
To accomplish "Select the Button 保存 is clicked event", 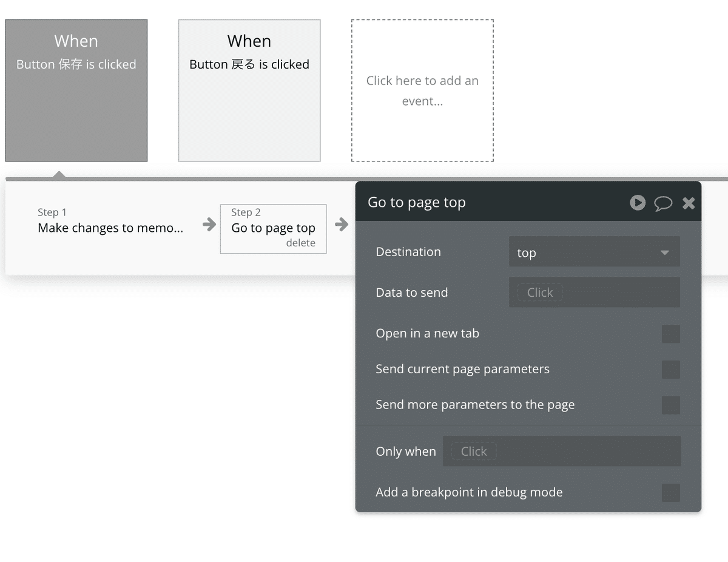I will 76,90.
